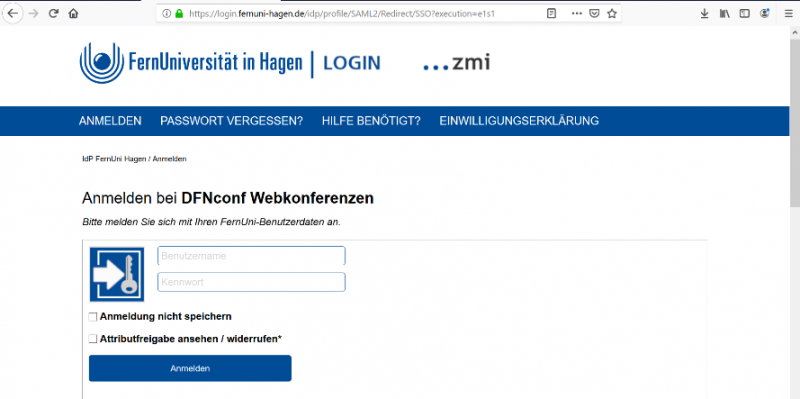Go to the browser home page icon
Viewport: 800px width, 399px height.
(73, 14)
